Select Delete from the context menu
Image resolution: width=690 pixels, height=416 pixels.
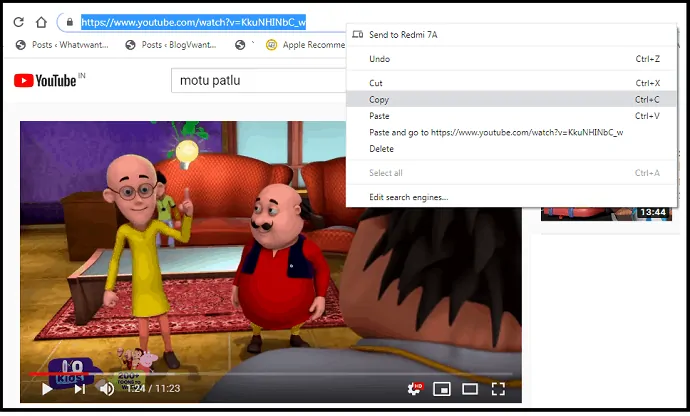coord(511,149)
